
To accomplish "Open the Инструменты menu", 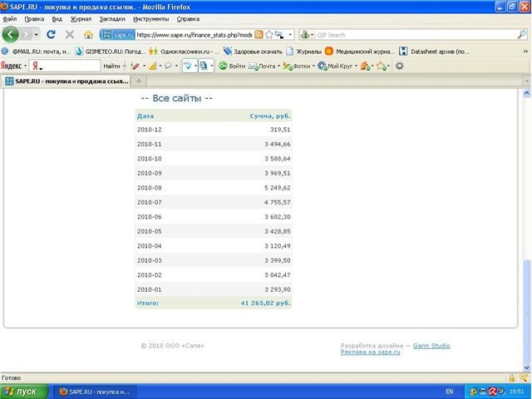I will pos(150,18).
